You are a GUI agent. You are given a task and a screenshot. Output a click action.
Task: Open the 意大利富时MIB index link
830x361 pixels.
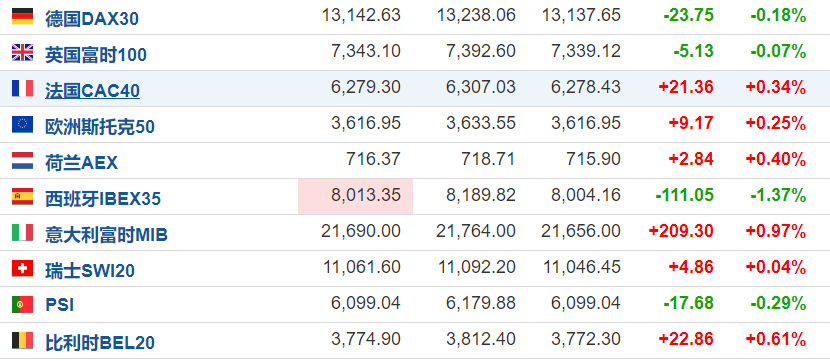click(106, 235)
